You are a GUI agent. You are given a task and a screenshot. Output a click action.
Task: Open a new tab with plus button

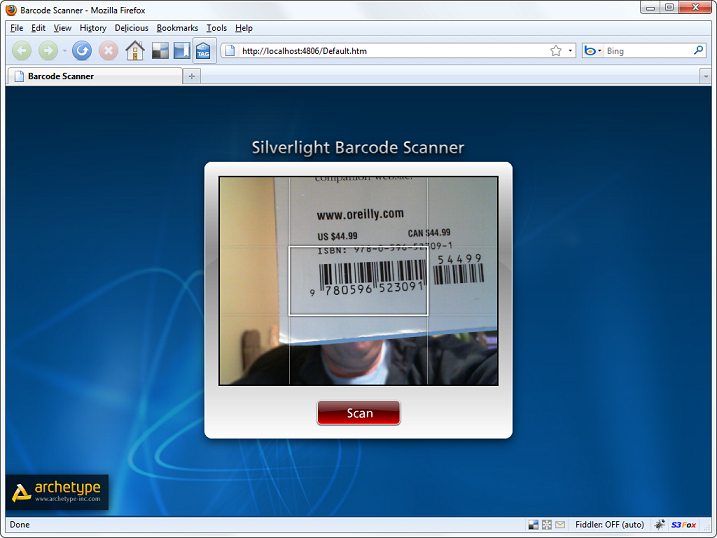(x=192, y=76)
